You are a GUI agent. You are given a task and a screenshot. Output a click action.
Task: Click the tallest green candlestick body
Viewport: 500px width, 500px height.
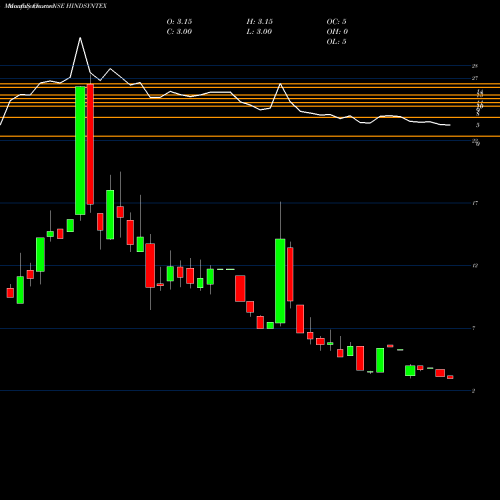(80, 150)
